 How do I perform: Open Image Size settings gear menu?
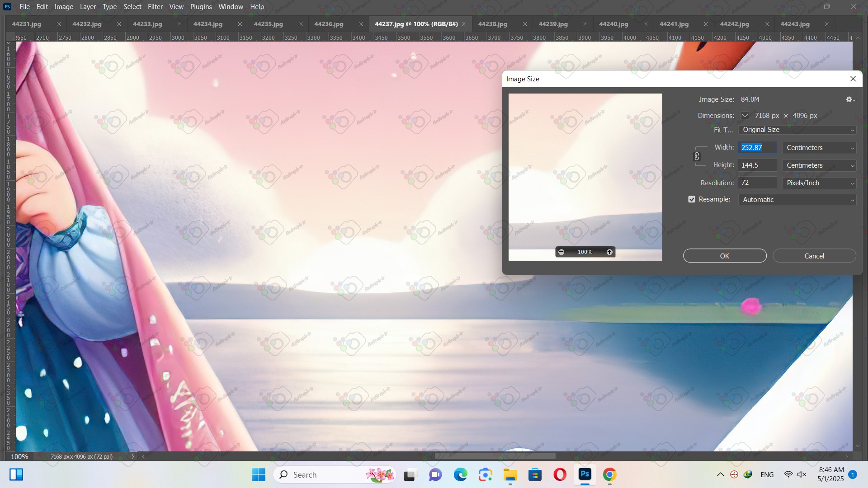pos(850,99)
